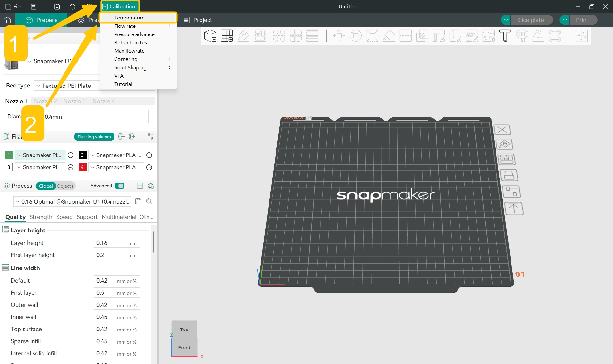Open the Assembly view puzzle icon
Screen dimensions: 613x364
coord(582,36)
